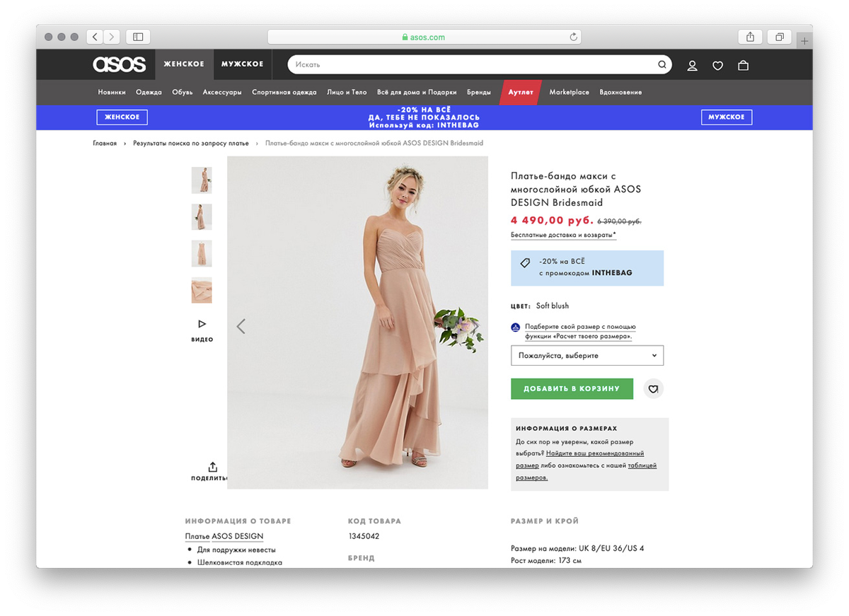Open saved items heart icon in header
849x616 pixels.
point(717,65)
